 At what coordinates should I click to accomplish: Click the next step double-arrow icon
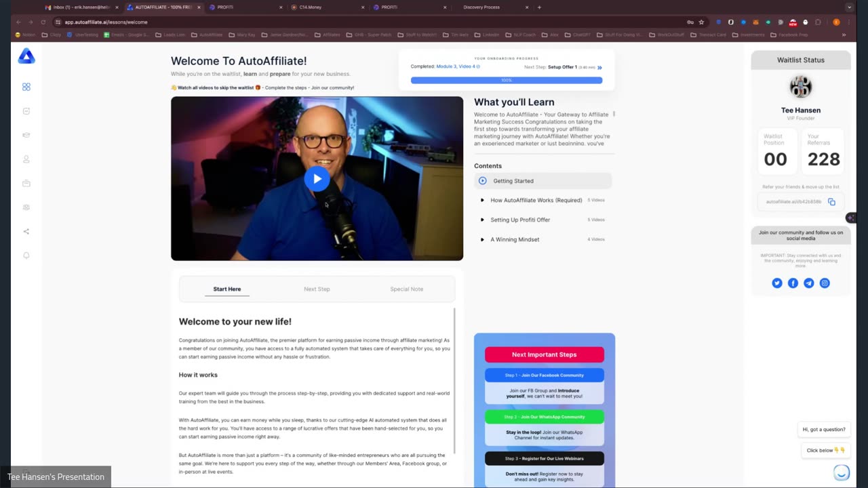pyautogui.click(x=599, y=68)
